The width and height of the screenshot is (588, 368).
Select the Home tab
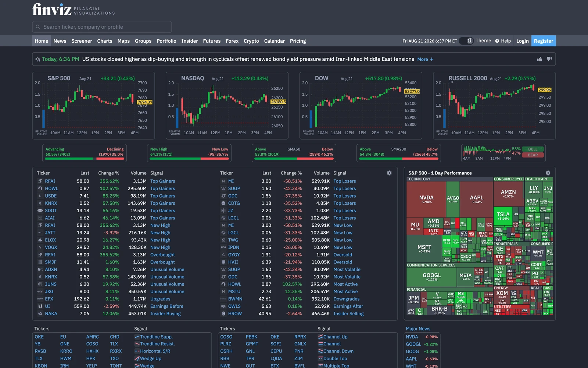tap(42, 41)
